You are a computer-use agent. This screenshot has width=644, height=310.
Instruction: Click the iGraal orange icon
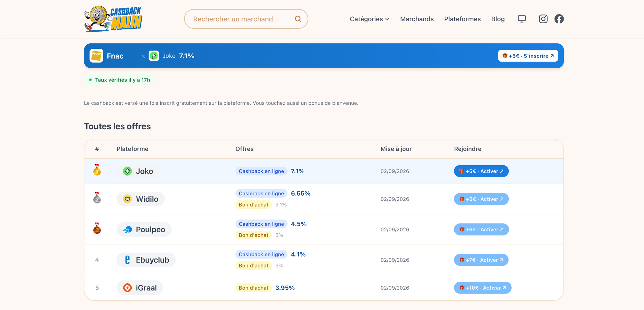click(x=128, y=288)
